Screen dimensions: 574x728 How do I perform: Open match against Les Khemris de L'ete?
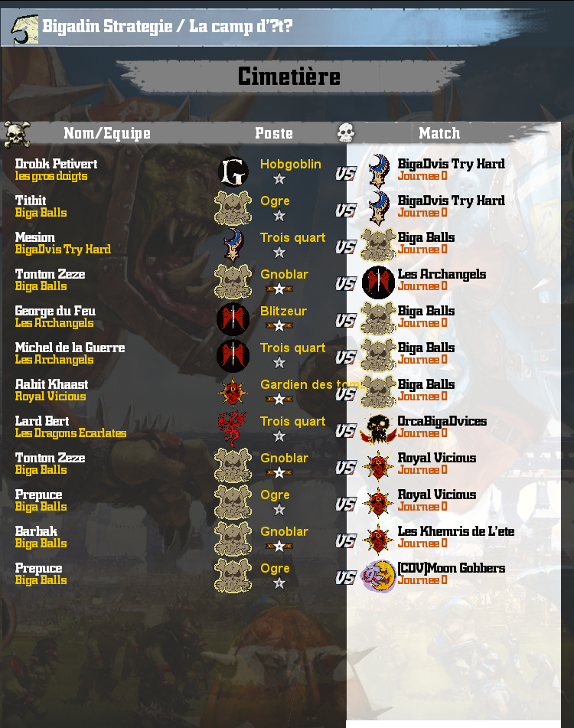coord(455,531)
